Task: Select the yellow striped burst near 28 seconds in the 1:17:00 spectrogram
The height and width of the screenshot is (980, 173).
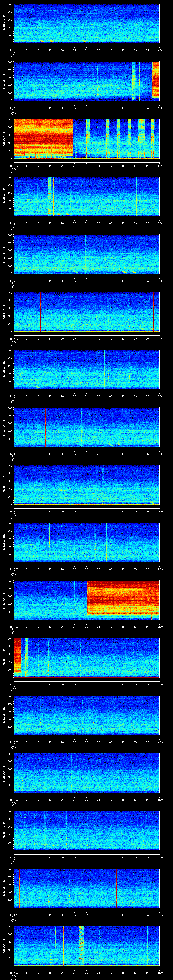Action: 81,945
